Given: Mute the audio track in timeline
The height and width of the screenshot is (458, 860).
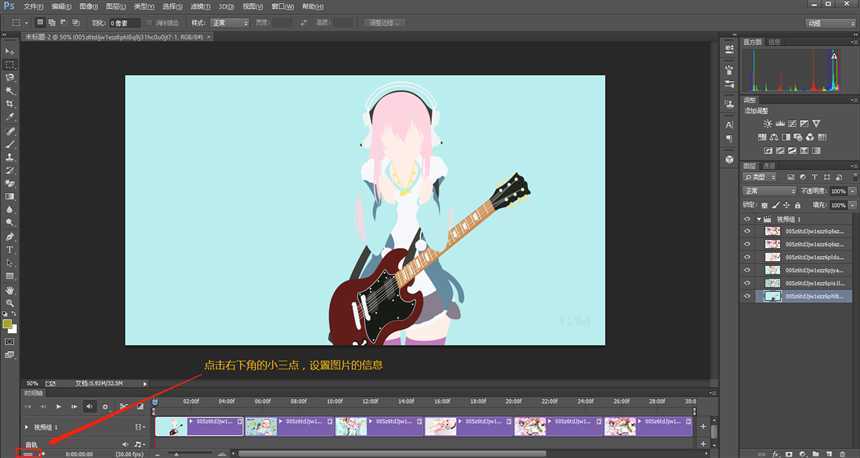Looking at the screenshot, I should (x=125, y=444).
